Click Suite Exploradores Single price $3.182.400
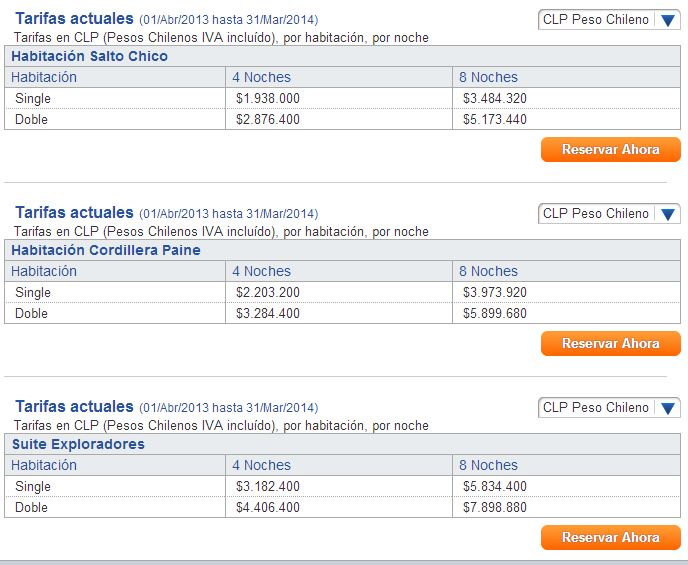688x565 pixels. (x=268, y=486)
